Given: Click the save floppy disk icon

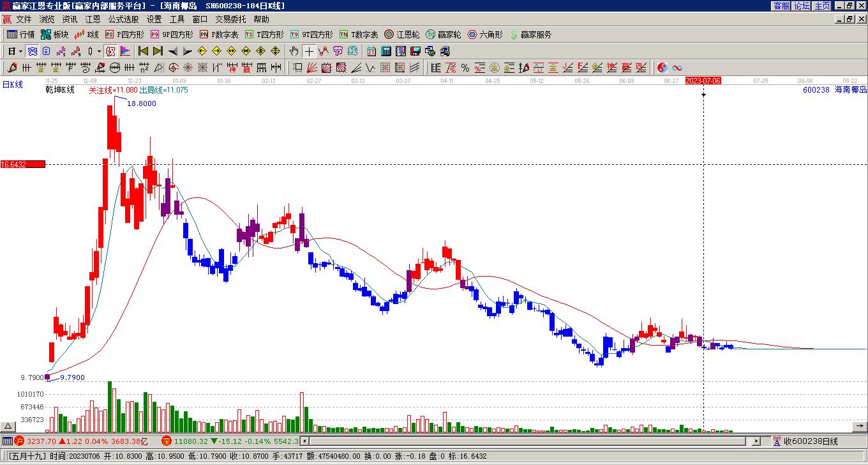Looking at the screenshot, I should click(415, 51).
